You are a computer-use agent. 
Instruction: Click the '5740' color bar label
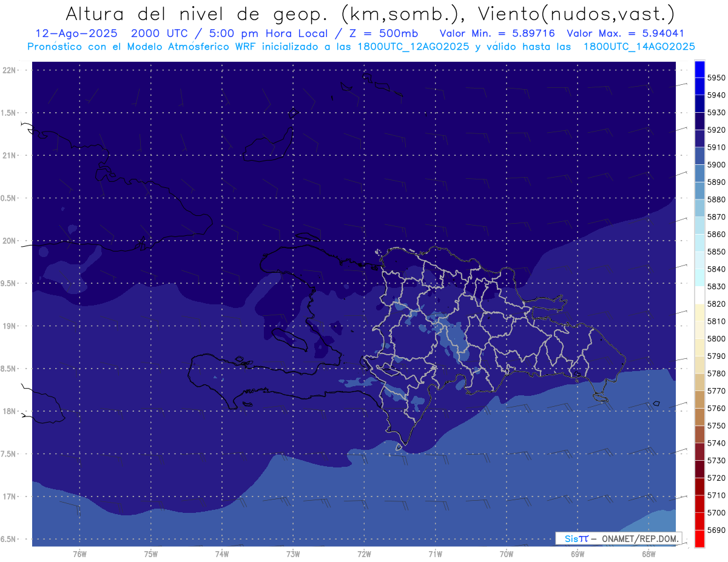coord(716,443)
